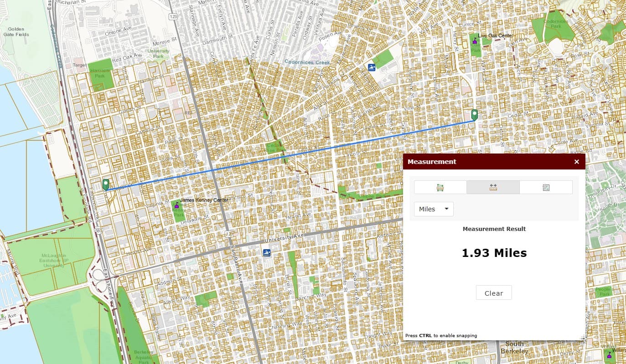The width and height of the screenshot is (626, 364).
Task: Clear the measurement result
Action: [494, 293]
